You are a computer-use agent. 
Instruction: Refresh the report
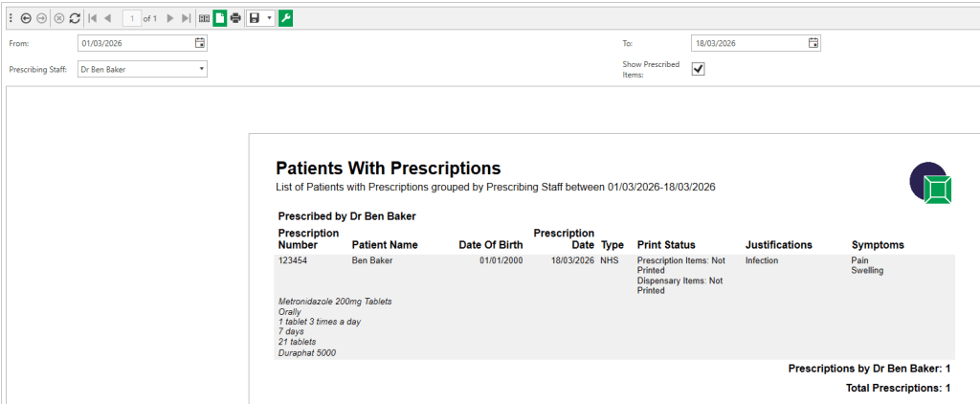point(75,18)
